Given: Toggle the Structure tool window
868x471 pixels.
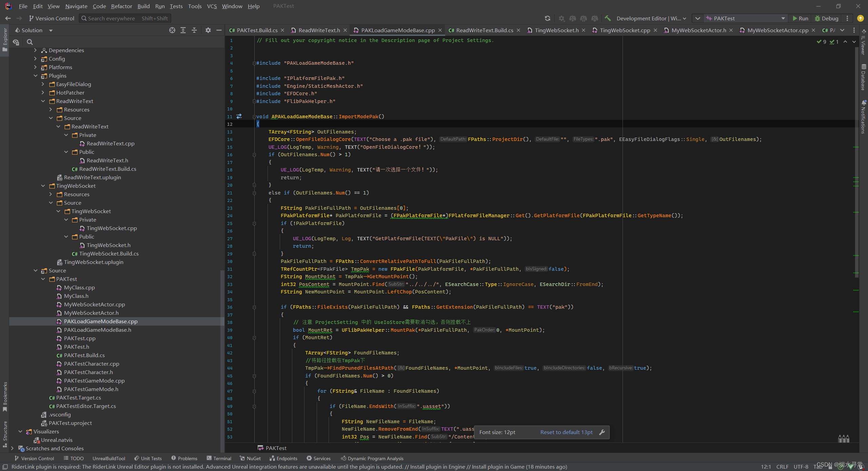Looking at the screenshot, I should coord(5,434).
